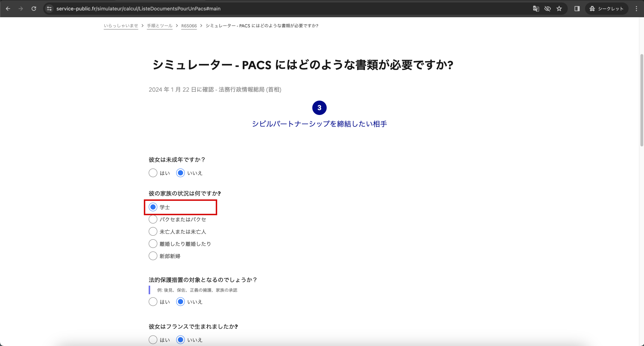
Task: Open the いらっしゃいませ breadcrumb link
Action: coord(121,26)
